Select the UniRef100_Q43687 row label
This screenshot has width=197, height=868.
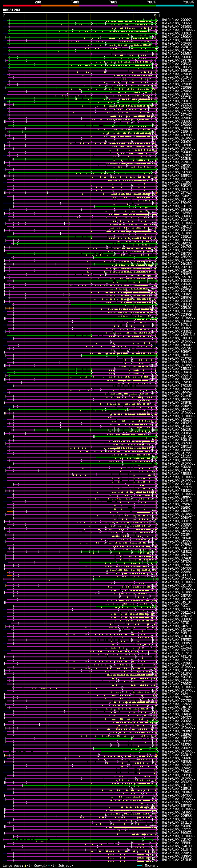click(x=177, y=54)
